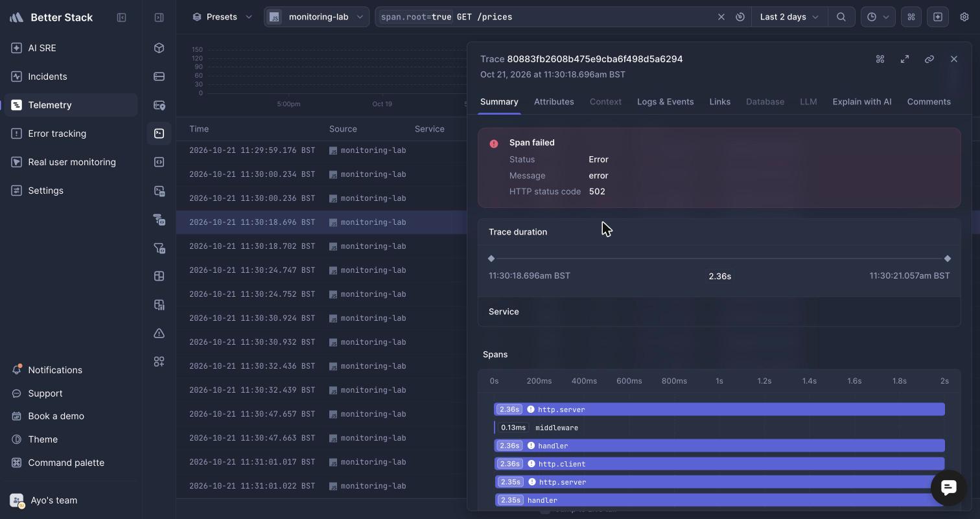Collapse the Better Stack main sidebar
This screenshot has width=980, height=519.
click(121, 17)
